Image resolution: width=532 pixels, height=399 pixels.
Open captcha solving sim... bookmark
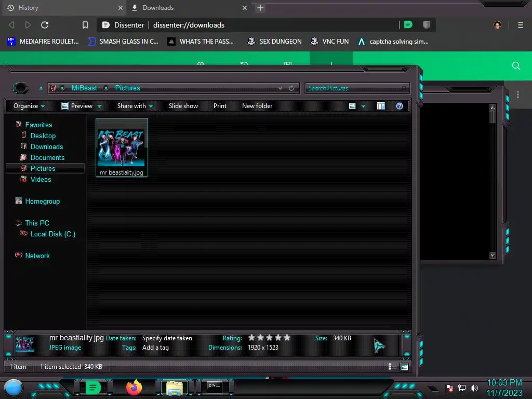click(x=393, y=42)
